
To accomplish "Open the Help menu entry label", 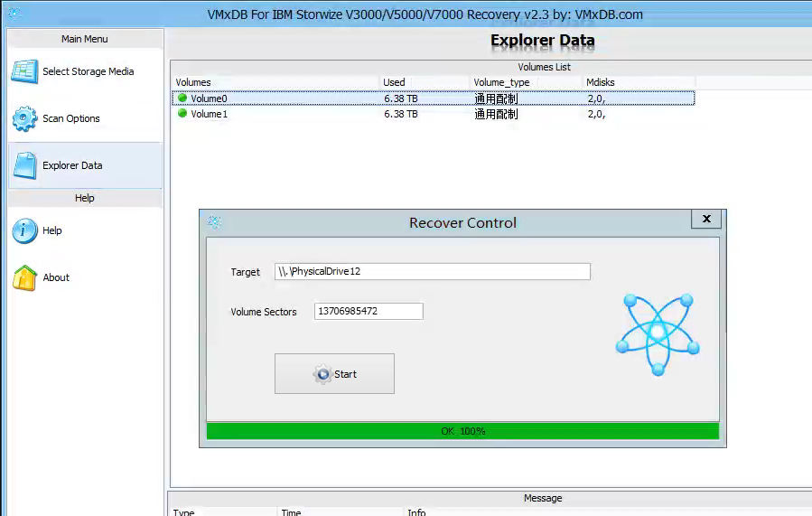I will (51, 230).
